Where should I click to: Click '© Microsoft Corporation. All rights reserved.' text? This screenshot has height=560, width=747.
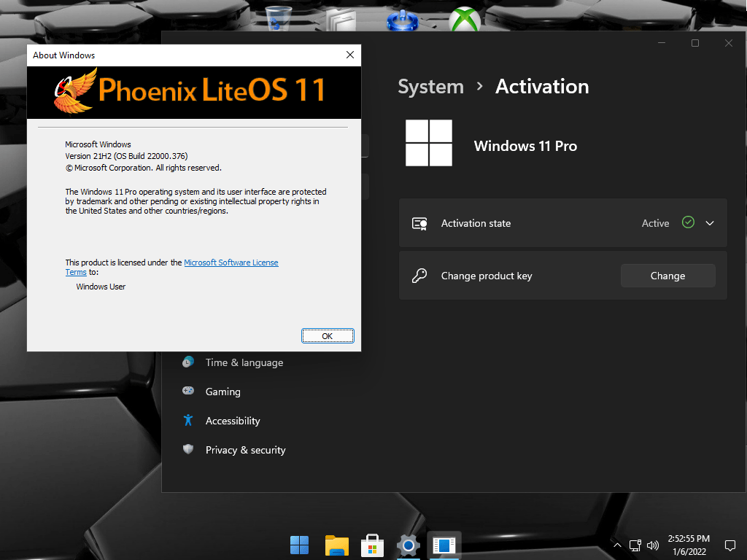(144, 168)
